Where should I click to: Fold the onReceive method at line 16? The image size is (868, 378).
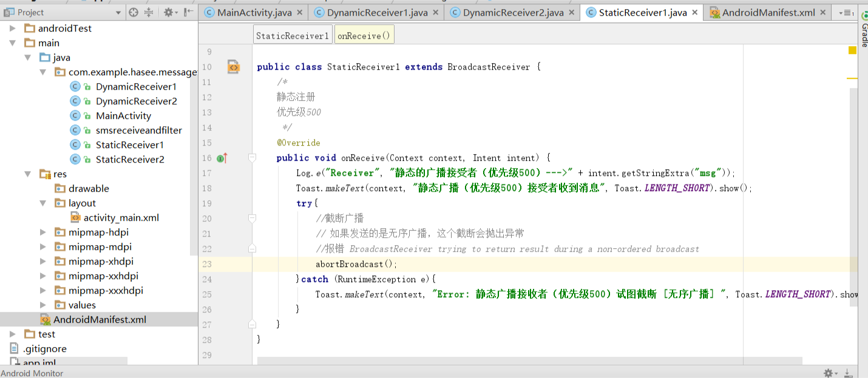[x=252, y=158]
